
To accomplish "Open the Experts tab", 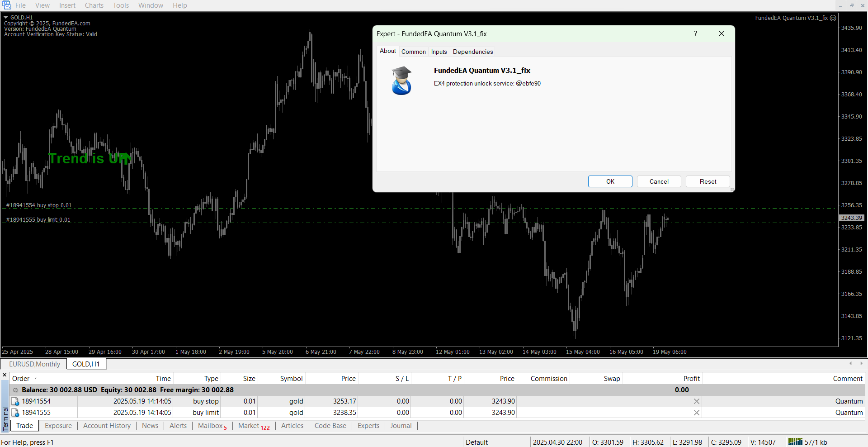I will click(368, 426).
